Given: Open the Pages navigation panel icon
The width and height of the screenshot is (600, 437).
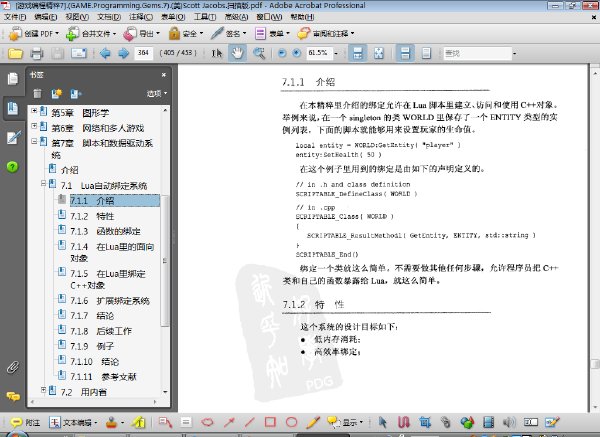Looking at the screenshot, I should [13, 79].
